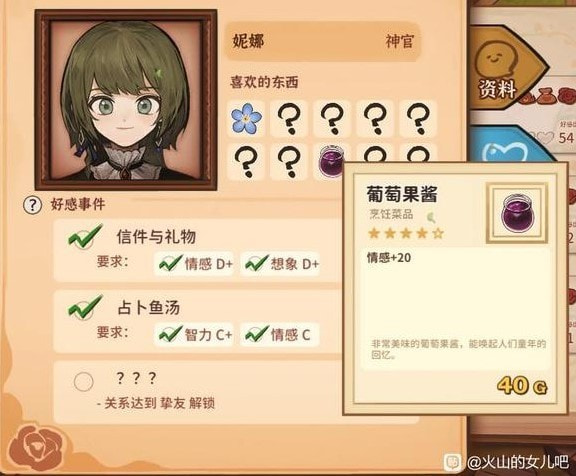Switch to the blue heart affection tab

pyautogui.click(x=509, y=149)
